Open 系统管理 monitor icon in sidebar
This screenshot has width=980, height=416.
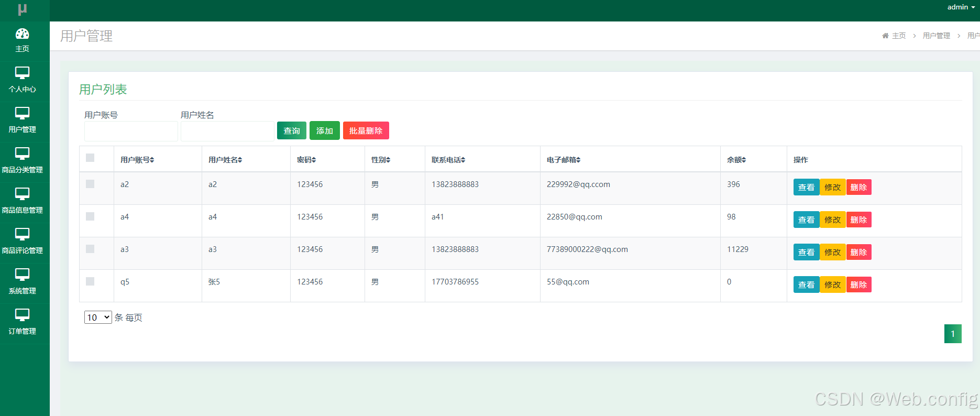tap(22, 275)
